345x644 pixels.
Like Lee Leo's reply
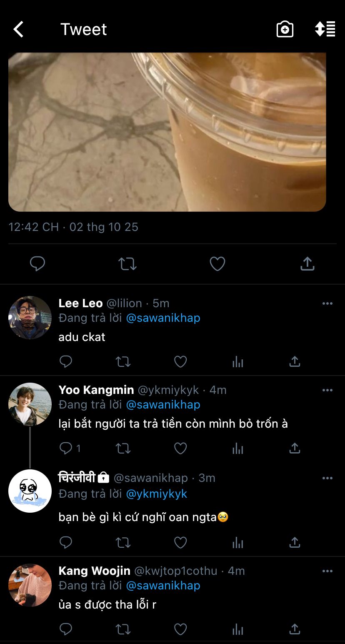180,361
